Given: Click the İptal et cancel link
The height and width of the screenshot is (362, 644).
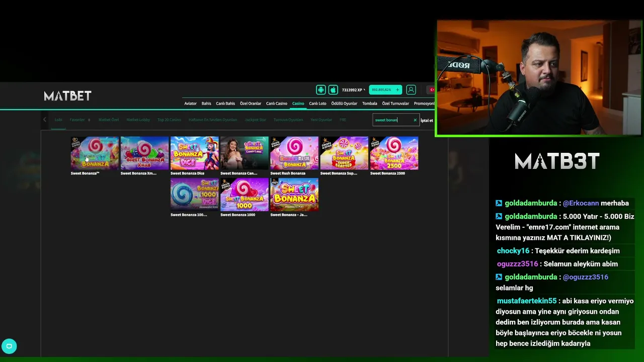Looking at the screenshot, I should pyautogui.click(x=427, y=121).
